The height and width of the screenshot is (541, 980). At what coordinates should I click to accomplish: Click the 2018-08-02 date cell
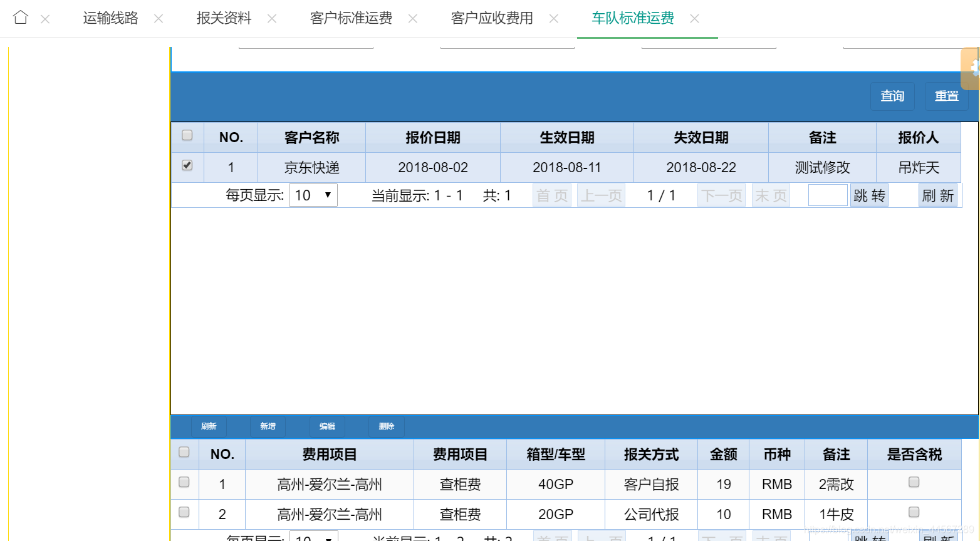click(433, 168)
